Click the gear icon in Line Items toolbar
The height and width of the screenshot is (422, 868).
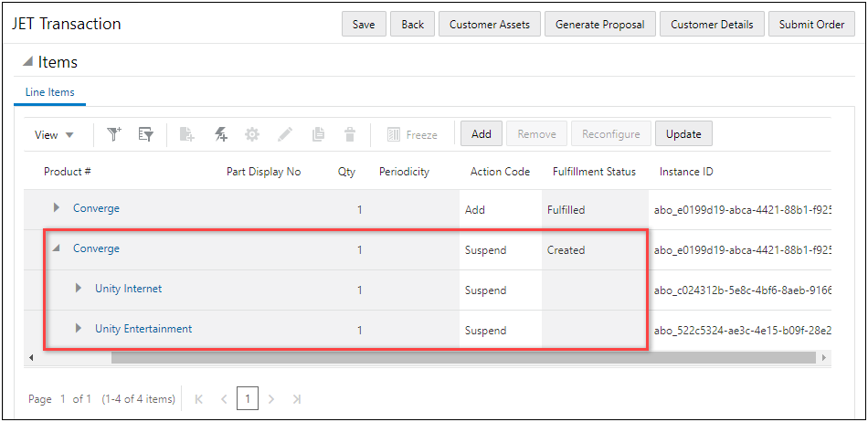(x=252, y=134)
